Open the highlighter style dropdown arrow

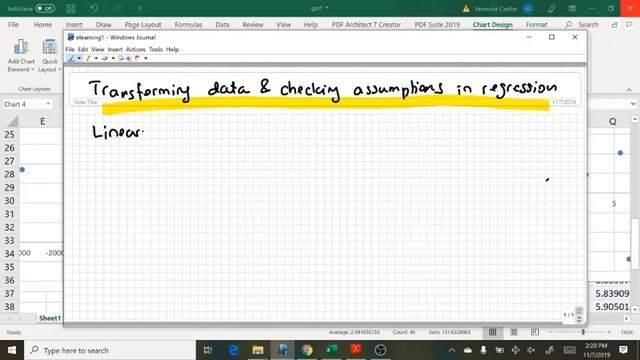(x=96, y=58)
